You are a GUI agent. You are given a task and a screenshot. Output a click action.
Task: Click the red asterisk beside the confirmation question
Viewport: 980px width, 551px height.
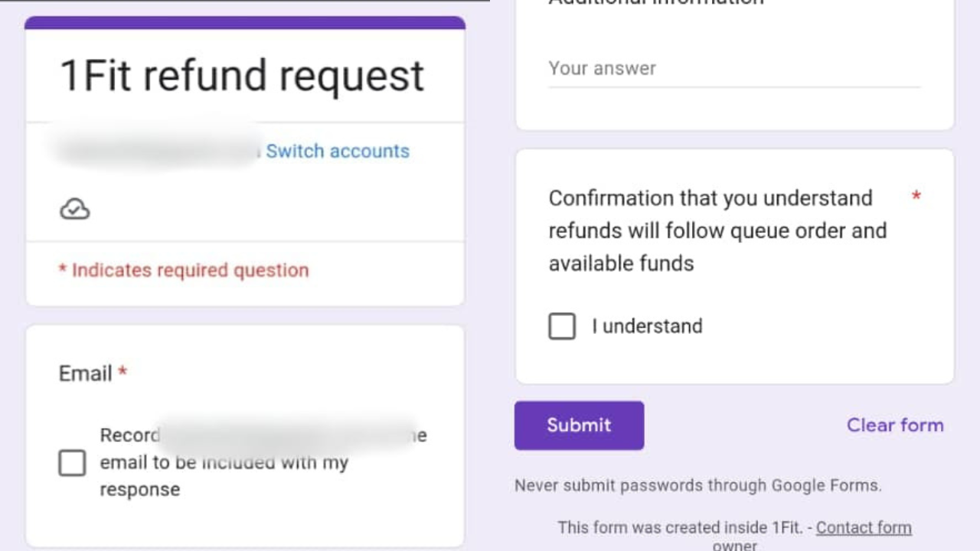click(916, 197)
